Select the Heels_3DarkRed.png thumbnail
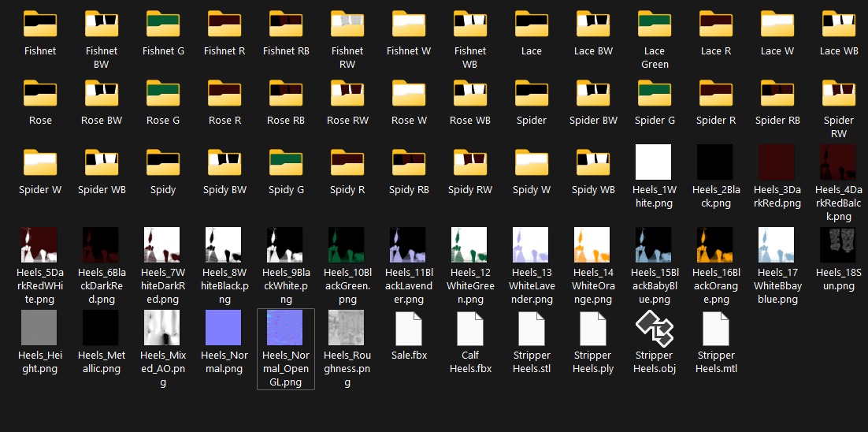This screenshot has width=868, height=432. [777, 162]
